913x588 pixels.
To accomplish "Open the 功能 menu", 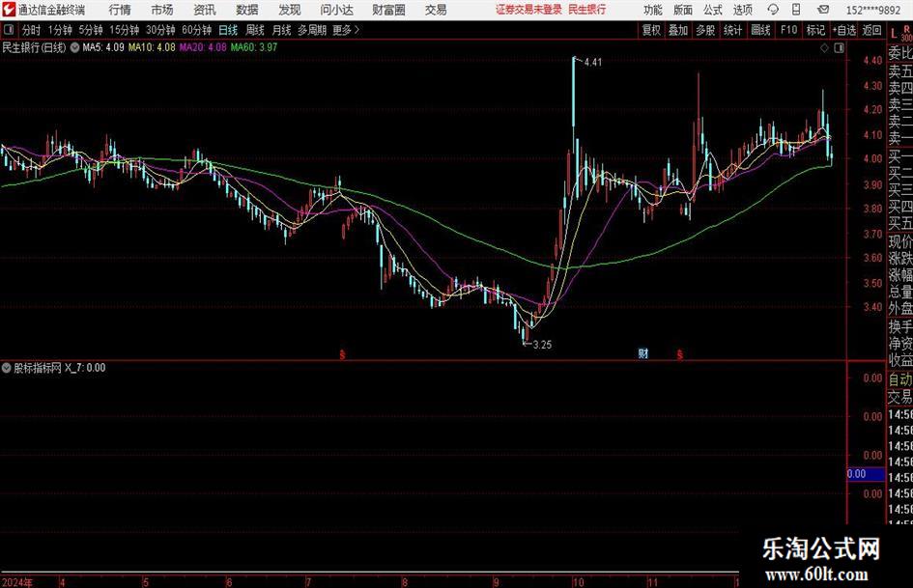I will click(653, 10).
